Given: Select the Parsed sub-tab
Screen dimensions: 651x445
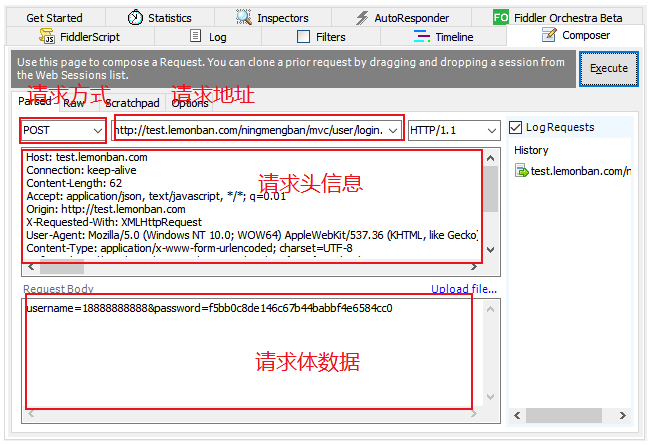Looking at the screenshot, I should click(x=35, y=101).
